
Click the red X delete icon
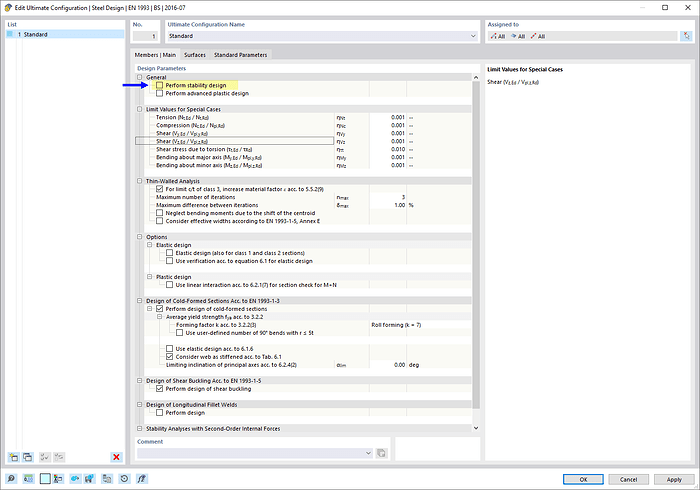tap(116, 457)
